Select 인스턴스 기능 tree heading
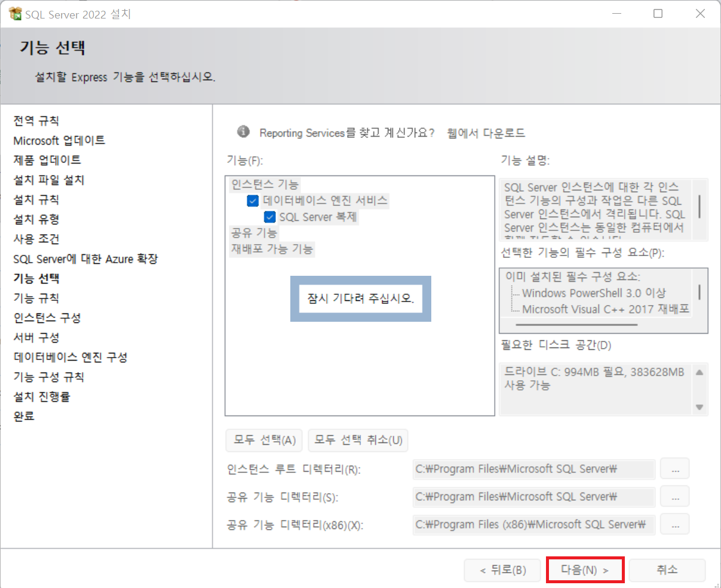Viewport: 721px width, 588px height. pyautogui.click(x=265, y=184)
